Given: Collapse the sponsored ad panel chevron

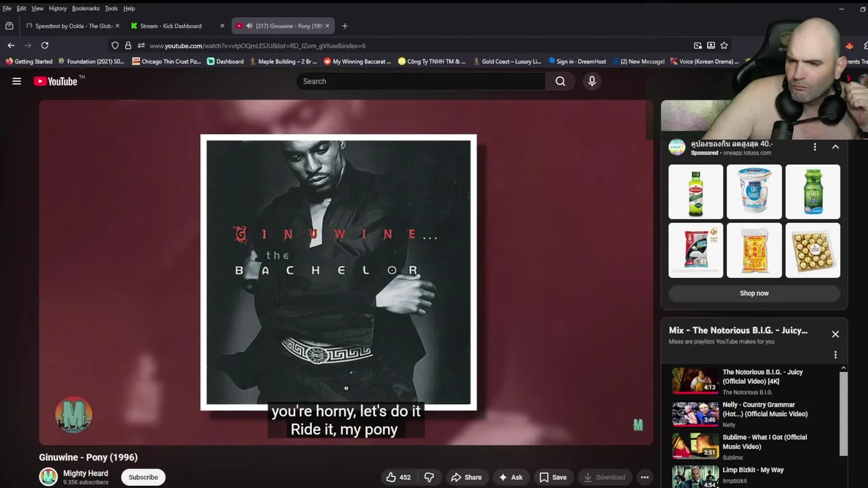Looking at the screenshot, I should [835, 147].
